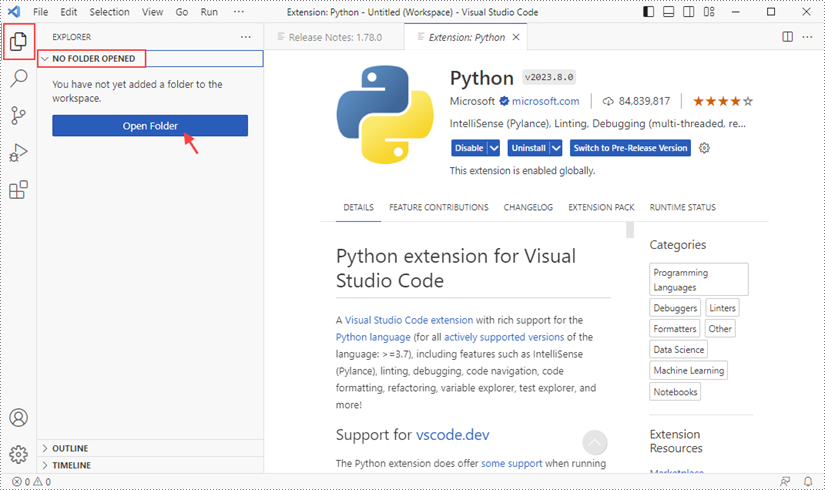This screenshot has width=825, height=490.
Task: Select the Linters category tag
Action: pos(722,308)
